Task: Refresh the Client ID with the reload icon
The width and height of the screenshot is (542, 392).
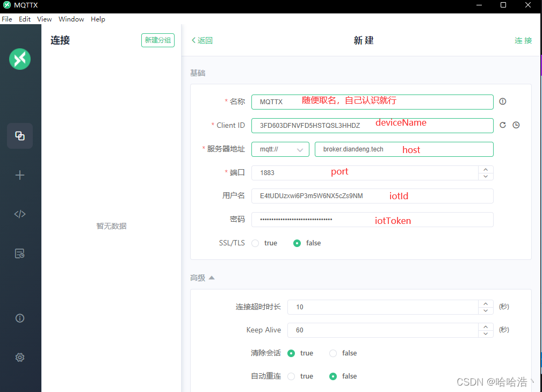Action: (x=503, y=125)
